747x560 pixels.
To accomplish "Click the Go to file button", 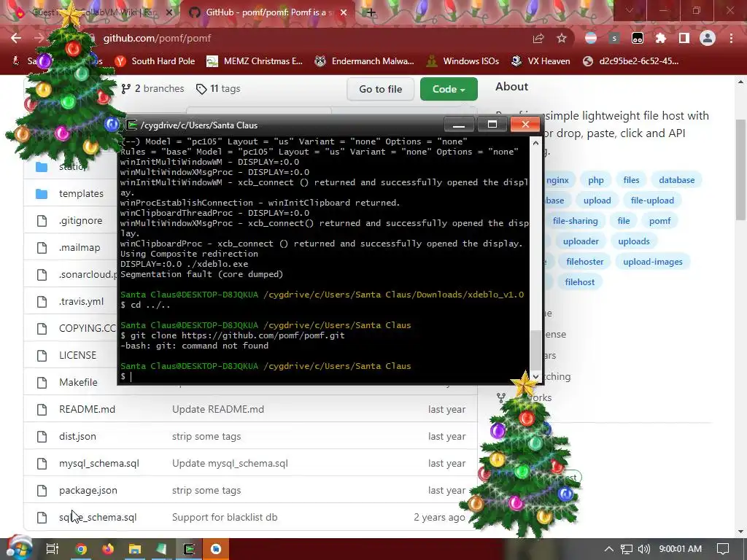I will click(x=381, y=89).
